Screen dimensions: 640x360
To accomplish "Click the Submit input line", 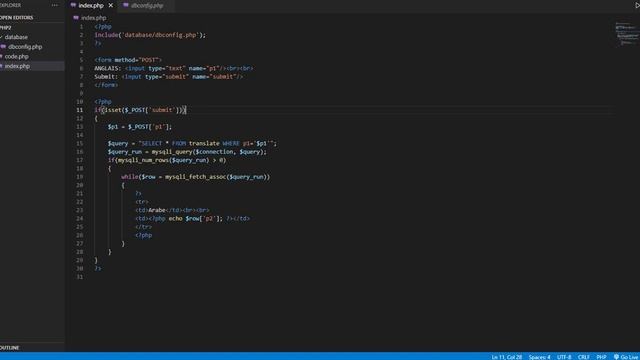I will [169, 77].
